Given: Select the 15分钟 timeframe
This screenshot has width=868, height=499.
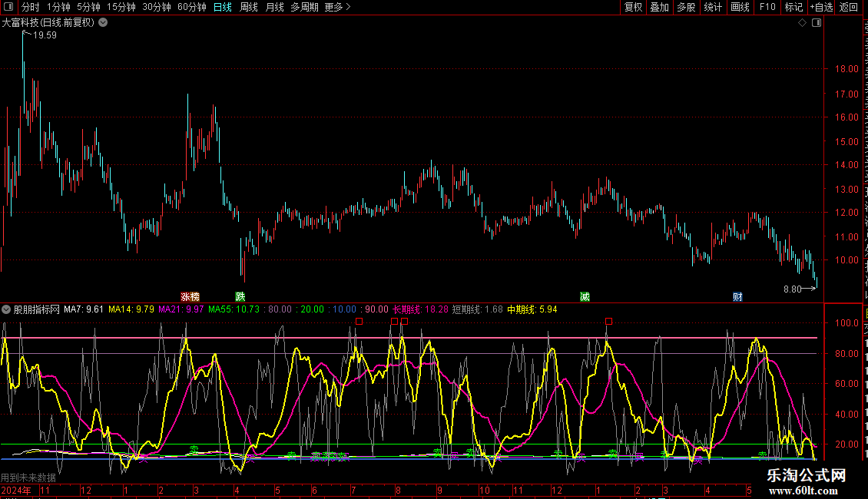Looking at the screenshot, I should click(x=121, y=7).
